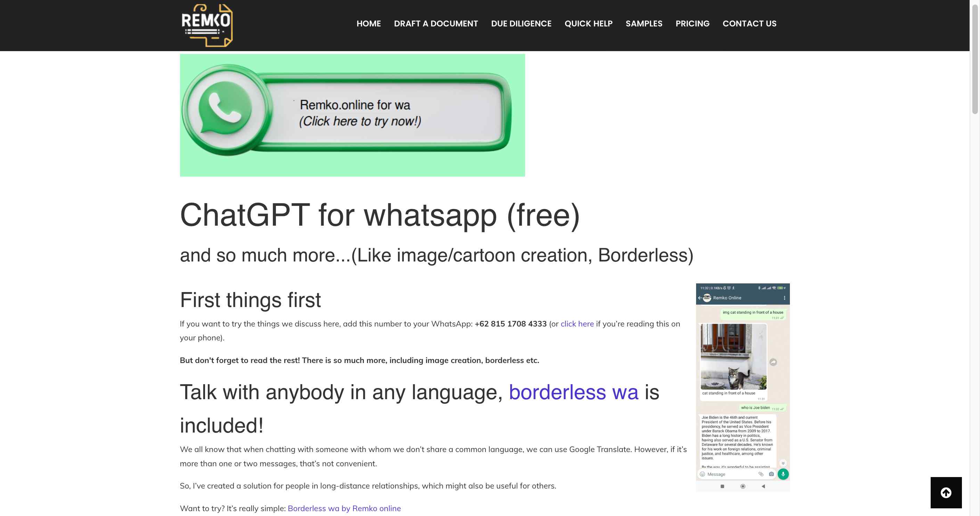Screen dimensions: 980x516
Task: Click the forward share icon beside the cat photo
Action: click(x=773, y=362)
